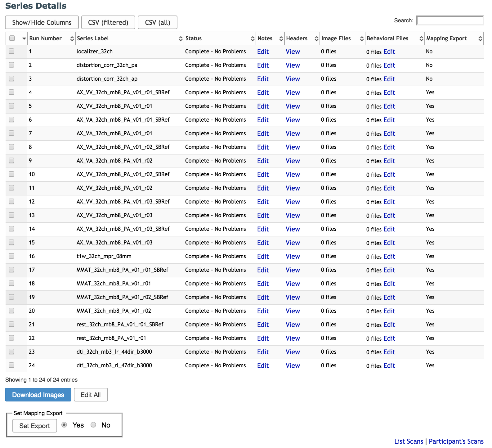Open the Show/Hide Columns menu

[42, 23]
